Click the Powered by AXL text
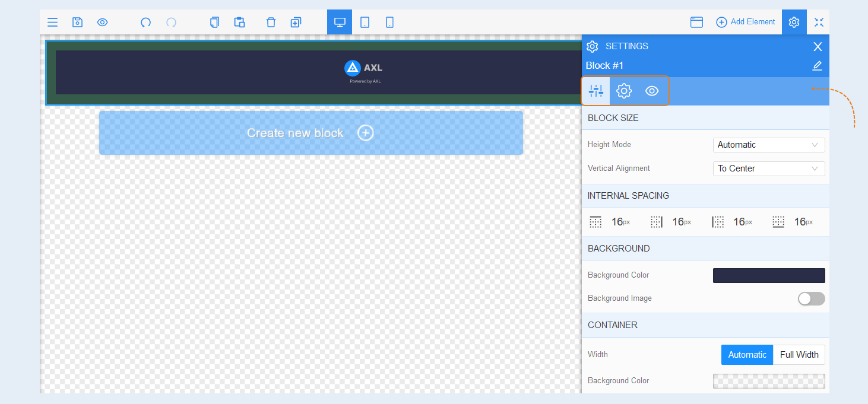This screenshot has height=404, width=868. (x=365, y=81)
